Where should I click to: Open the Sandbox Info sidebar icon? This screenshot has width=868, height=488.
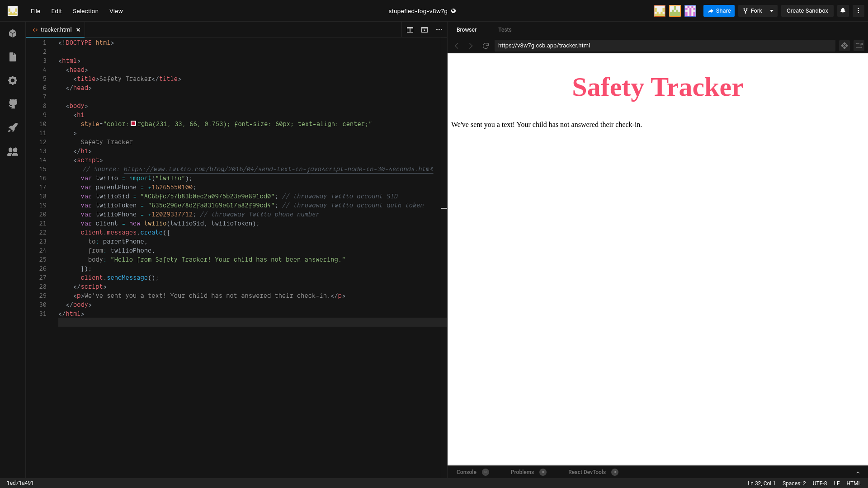pos(13,33)
